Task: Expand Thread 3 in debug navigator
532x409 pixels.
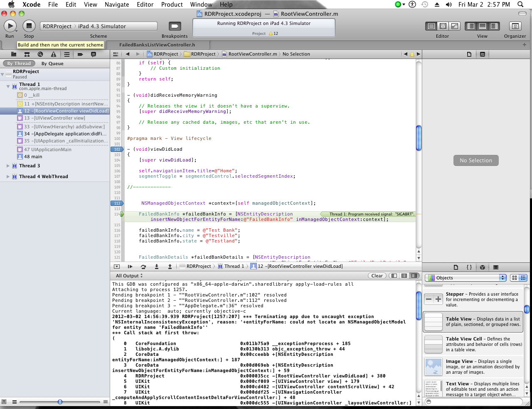Action: 8,166
